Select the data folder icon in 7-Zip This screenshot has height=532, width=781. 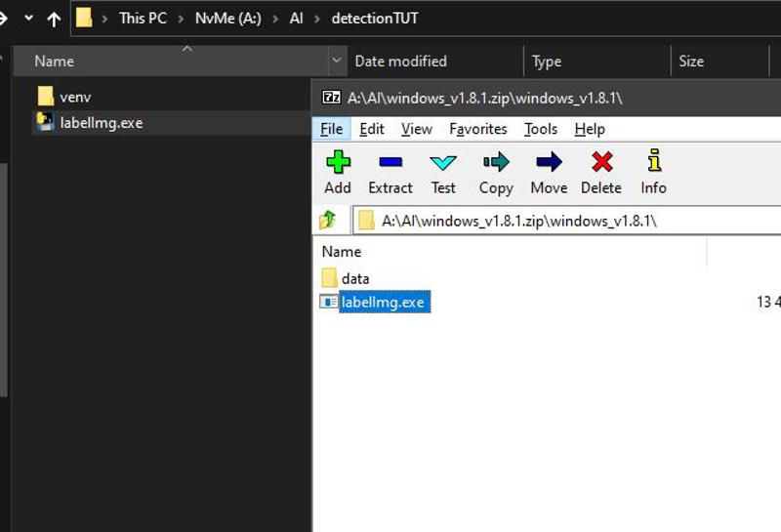coord(329,278)
